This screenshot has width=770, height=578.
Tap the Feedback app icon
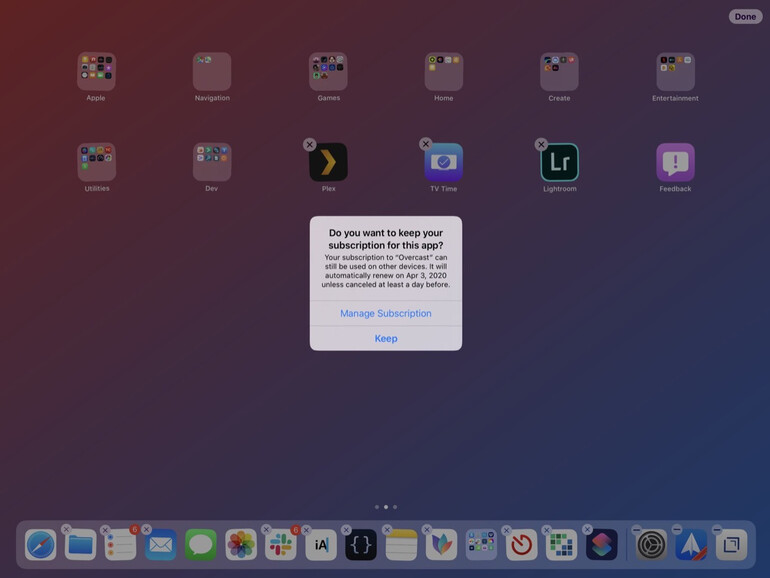tap(675, 162)
